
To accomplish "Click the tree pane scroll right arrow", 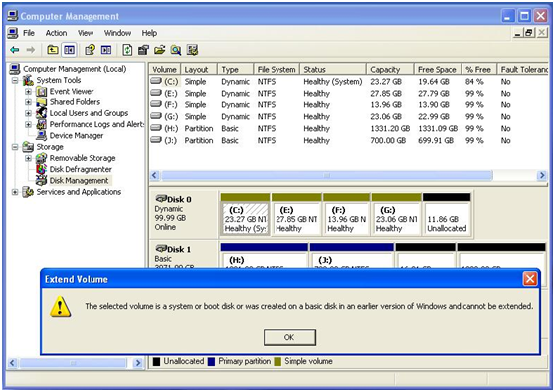I will pyautogui.click(x=138, y=363).
